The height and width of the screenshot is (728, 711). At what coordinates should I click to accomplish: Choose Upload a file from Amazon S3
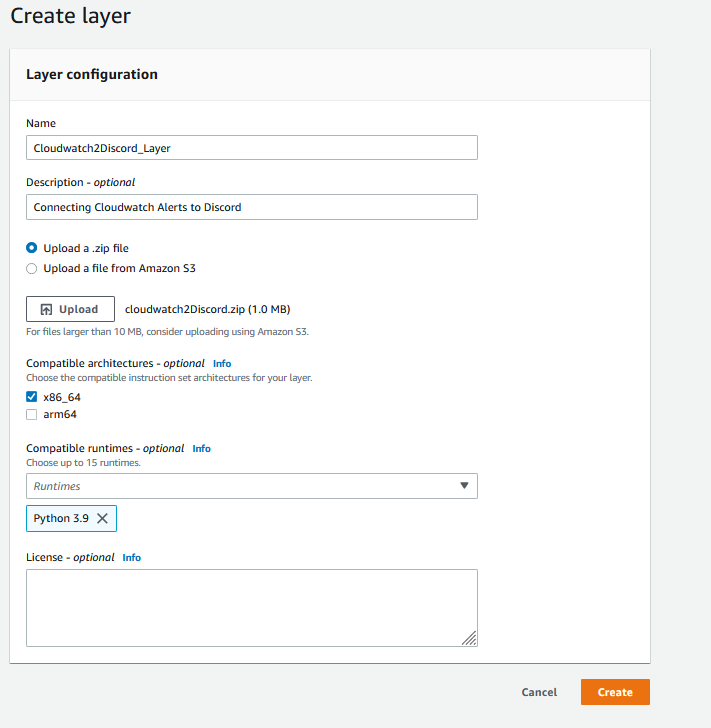click(32, 268)
